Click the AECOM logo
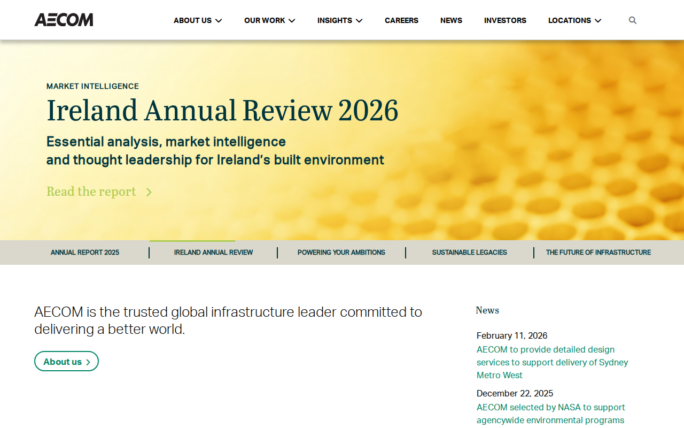This screenshot has width=684, height=428. [x=63, y=20]
